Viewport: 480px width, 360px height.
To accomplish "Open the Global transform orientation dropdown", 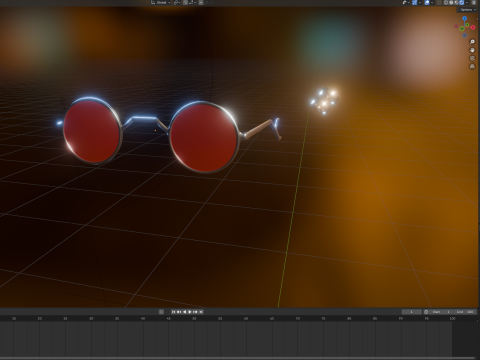I will pyautogui.click(x=161, y=2).
